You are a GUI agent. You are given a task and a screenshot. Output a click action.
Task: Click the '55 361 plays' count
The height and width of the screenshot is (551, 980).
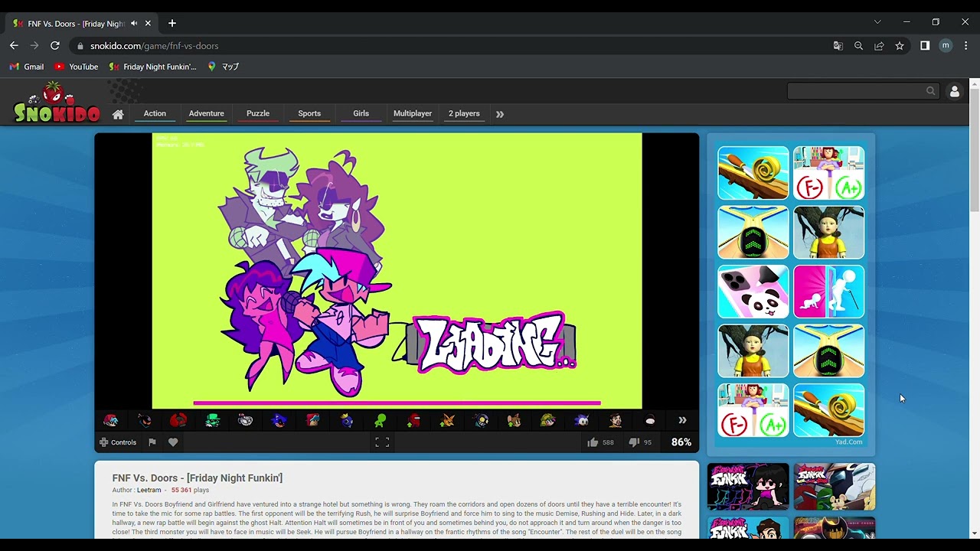[190, 490]
